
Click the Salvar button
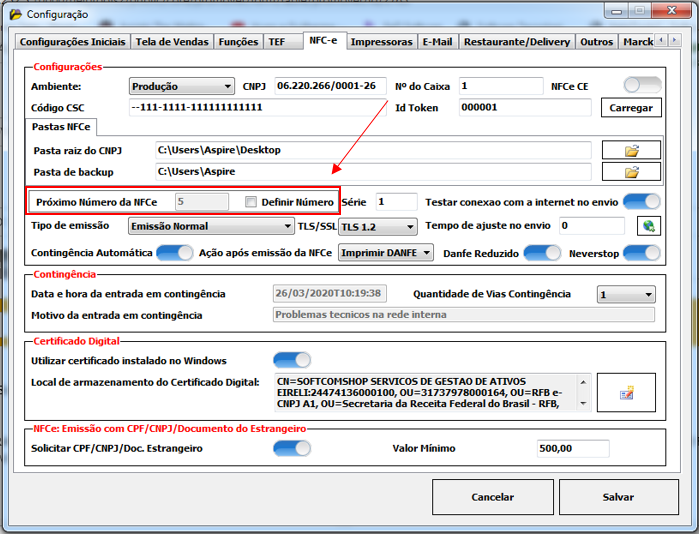(x=617, y=497)
